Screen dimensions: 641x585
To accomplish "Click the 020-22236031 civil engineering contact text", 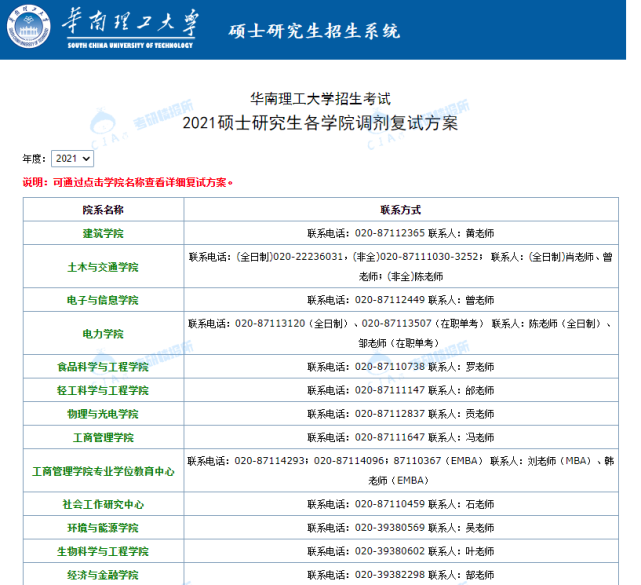I will [401, 267].
